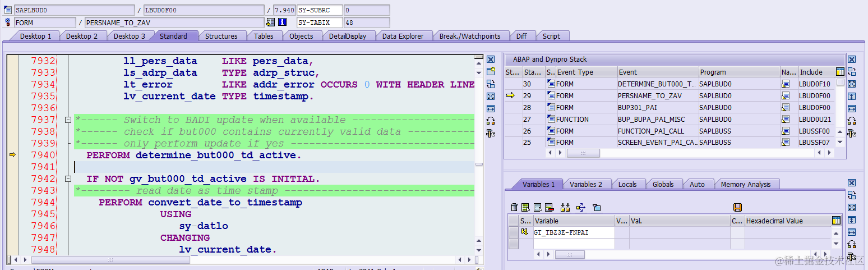Click the filter-like cube icon in Variables toolbar
This screenshot has width=868, height=270.
pyautogui.click(x=597, y=208)
